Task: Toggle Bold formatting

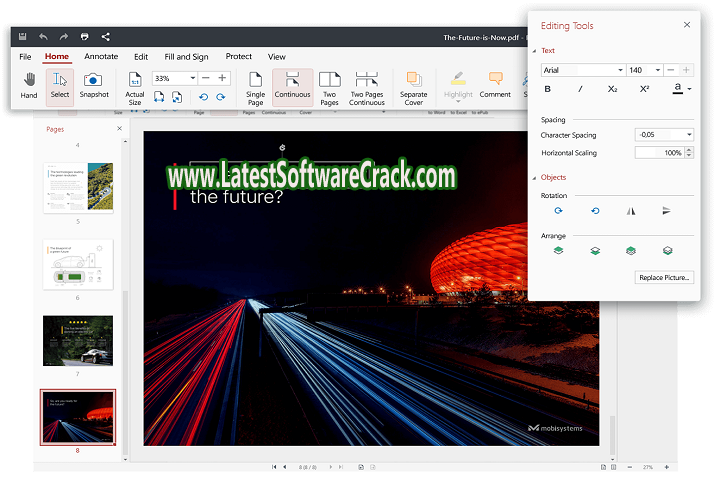Action: pos(547,89)
